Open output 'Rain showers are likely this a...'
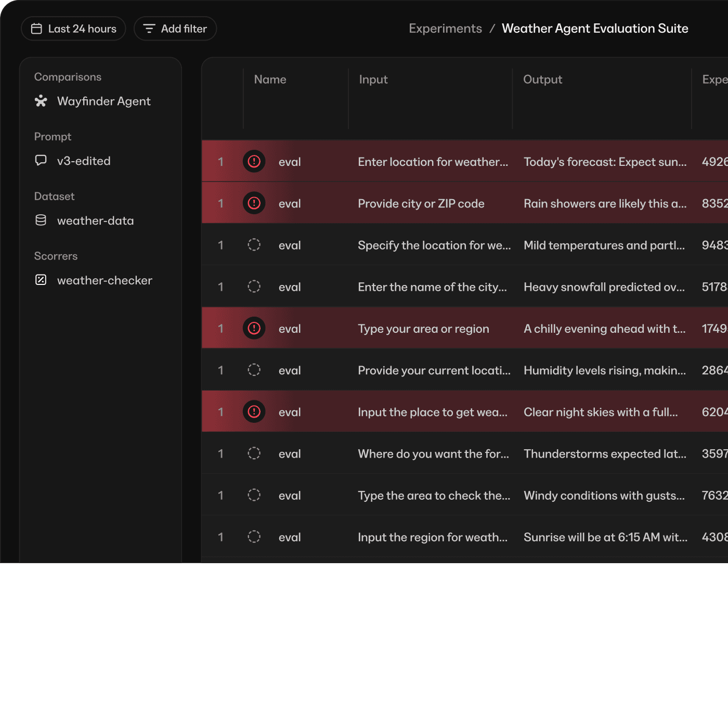This screenshot has width=728, height=728. [x=605, y=204]
